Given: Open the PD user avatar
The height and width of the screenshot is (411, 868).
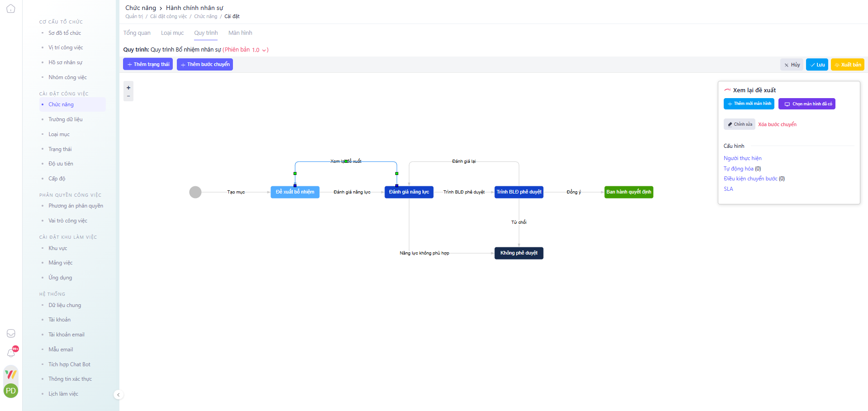Looking at the screenshot, I should (11, 391).
